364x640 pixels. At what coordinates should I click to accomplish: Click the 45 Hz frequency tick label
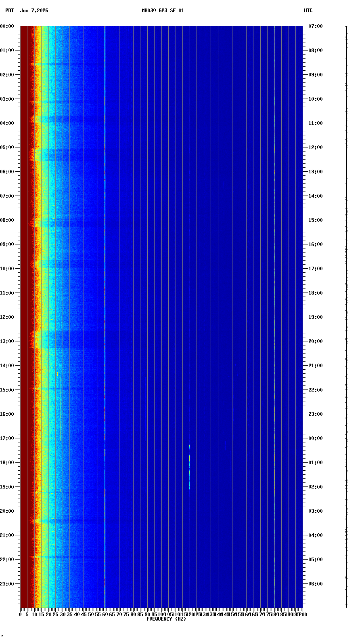click(84, 615)
